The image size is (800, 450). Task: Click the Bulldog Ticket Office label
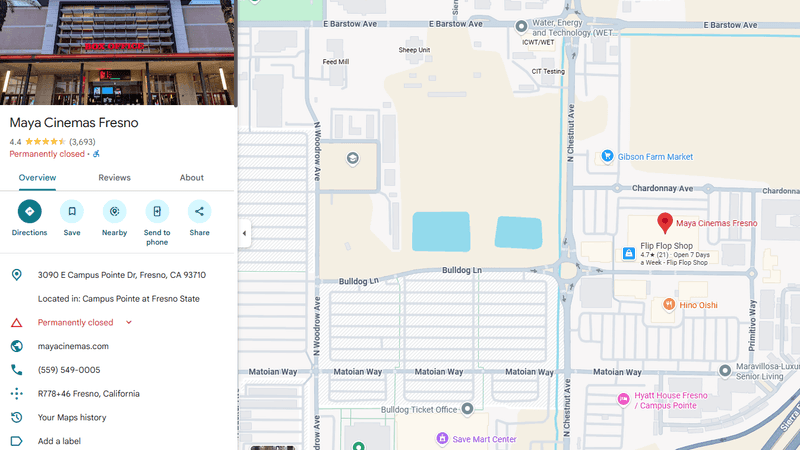click(419, 410)
